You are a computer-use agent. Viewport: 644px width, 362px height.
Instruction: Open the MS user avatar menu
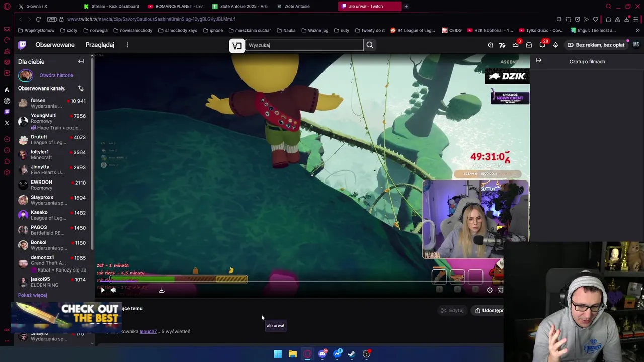point(636,45)
